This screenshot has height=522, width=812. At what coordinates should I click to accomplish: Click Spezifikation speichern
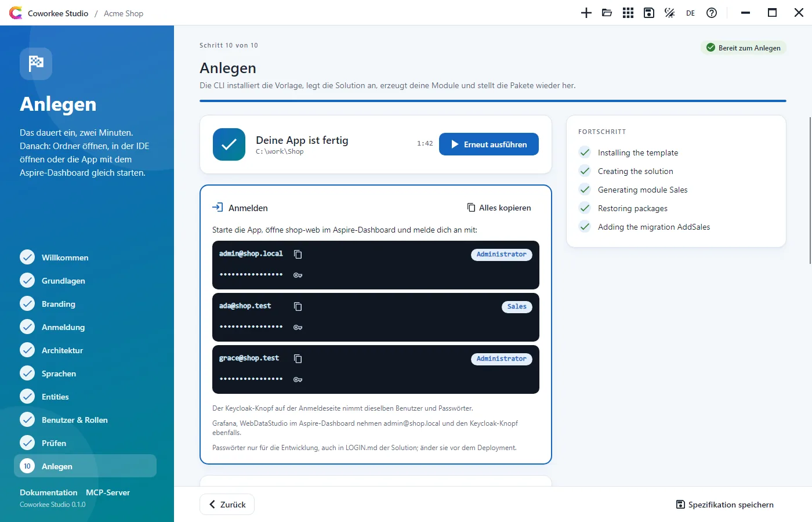[x=725, y=505]
